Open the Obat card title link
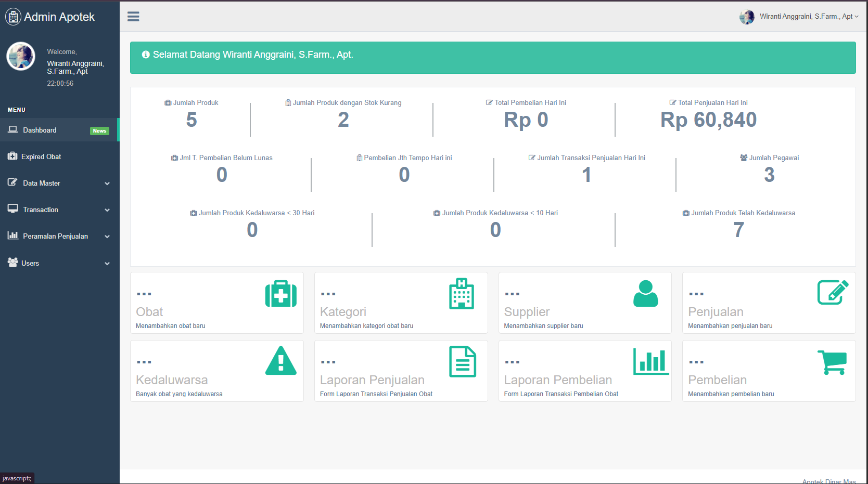This screenshot has height=484, width=868. point(149,312)
